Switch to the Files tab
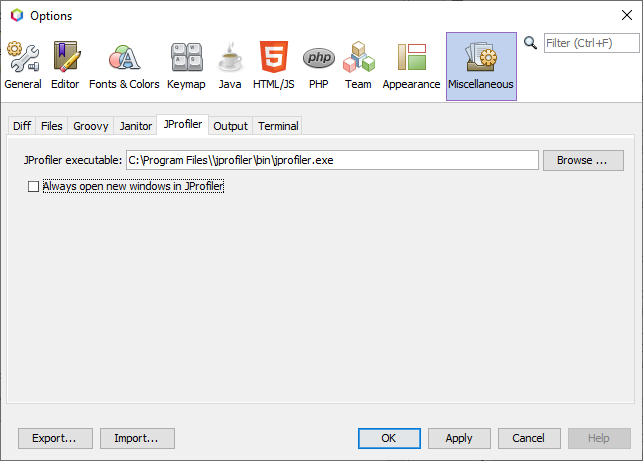Screen dimensions: 643x461 tap(52, 126)
